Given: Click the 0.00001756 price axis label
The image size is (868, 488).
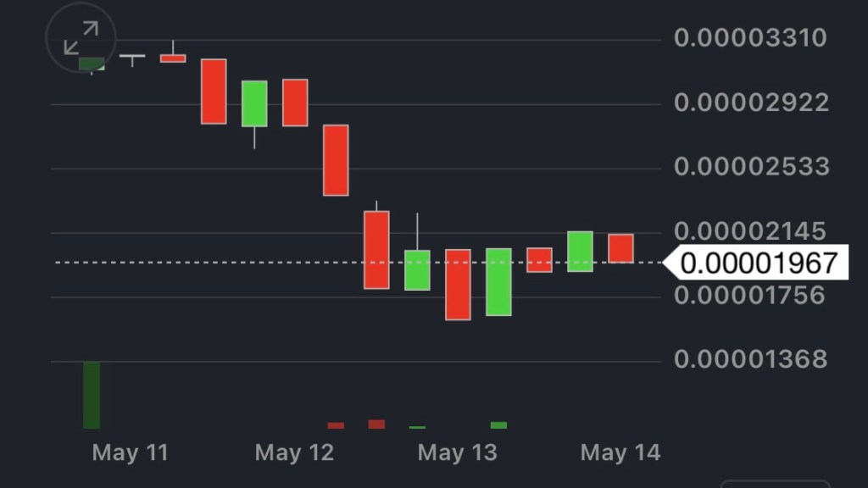Looking at the screenshot, I should (x=749, y=295).
